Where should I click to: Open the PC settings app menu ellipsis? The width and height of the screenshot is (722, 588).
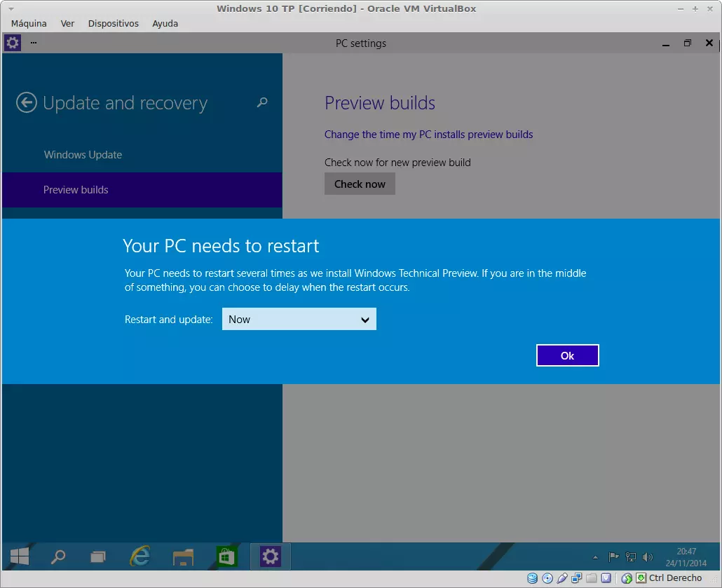point(33,43)
